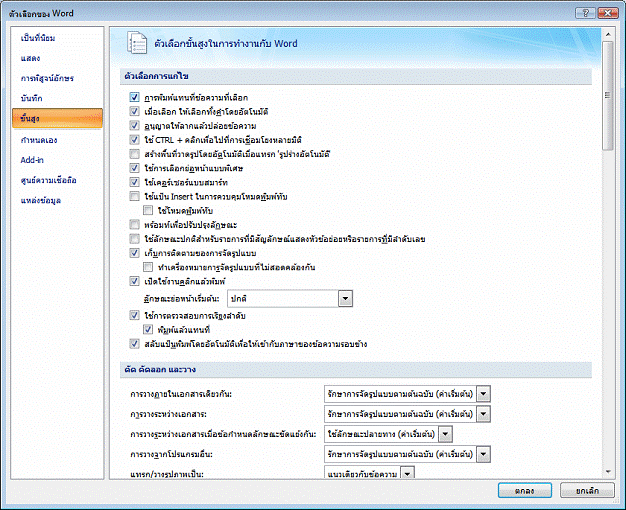Screen dimensions: 626x510
Task: Toggle automatic keyboard switching checkbox
Action: pyautogui.click(x=135, y=344)
